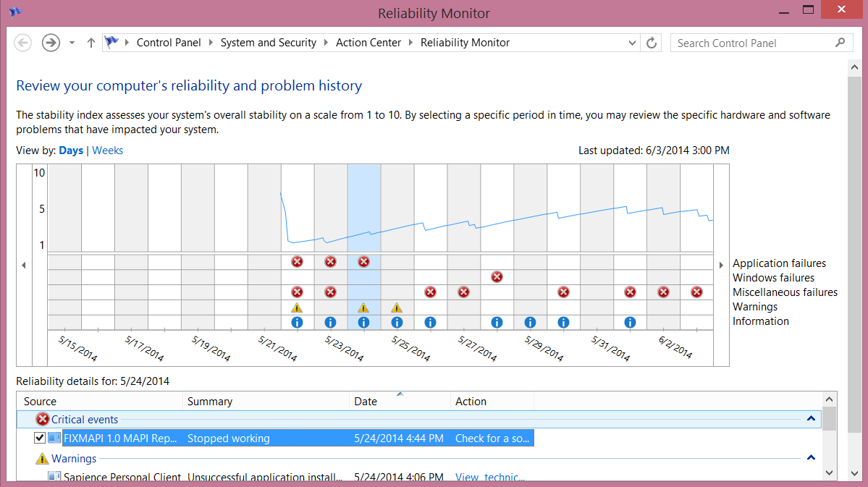Click View technical details link for Sapience
The image size is (868, 487).
489,477
